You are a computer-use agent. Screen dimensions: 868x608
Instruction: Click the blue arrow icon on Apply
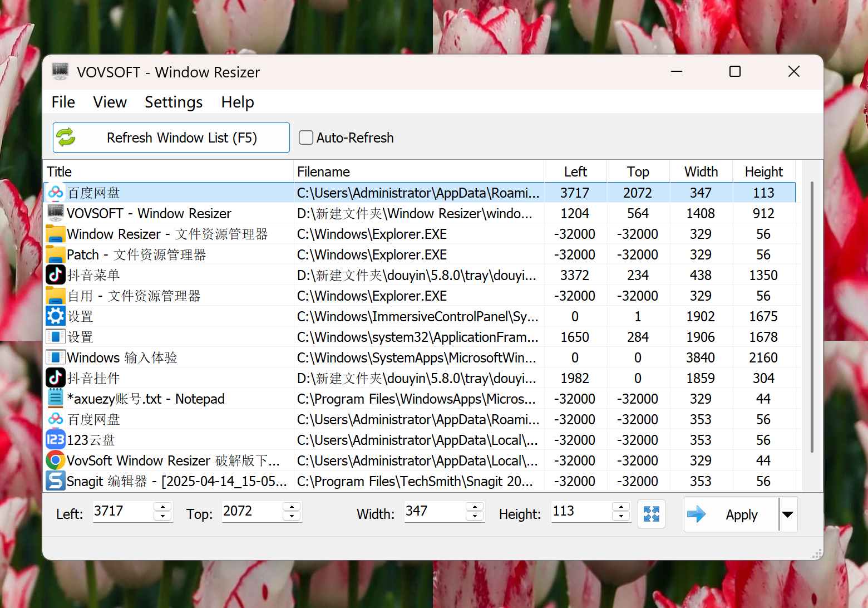tap(696, 514)
